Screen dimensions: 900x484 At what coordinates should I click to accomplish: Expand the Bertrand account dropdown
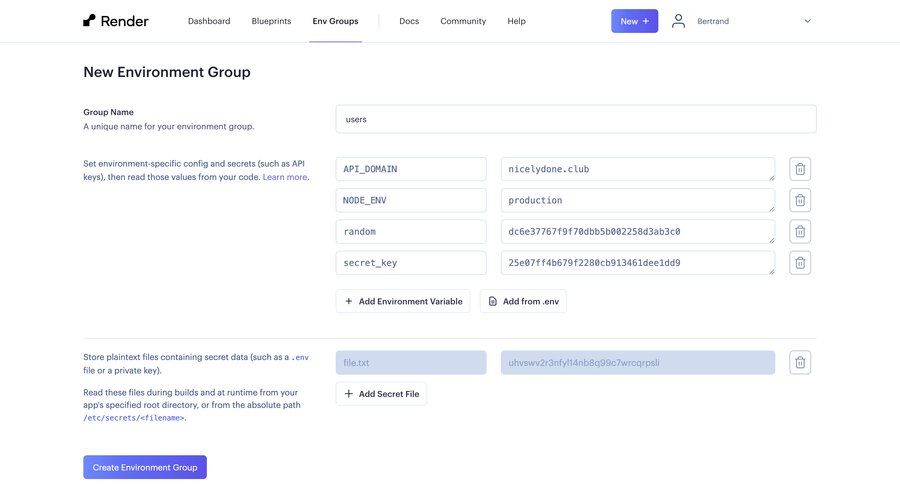click(807, 21)
